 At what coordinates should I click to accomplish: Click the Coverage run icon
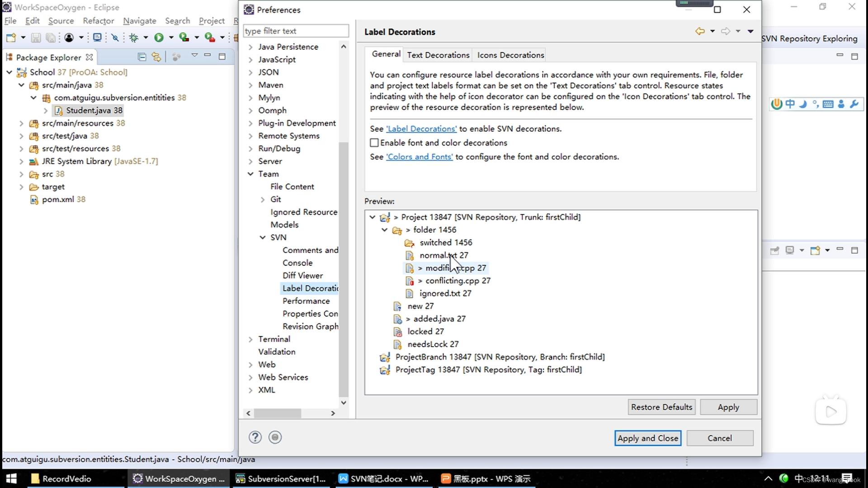coord(184,38)
